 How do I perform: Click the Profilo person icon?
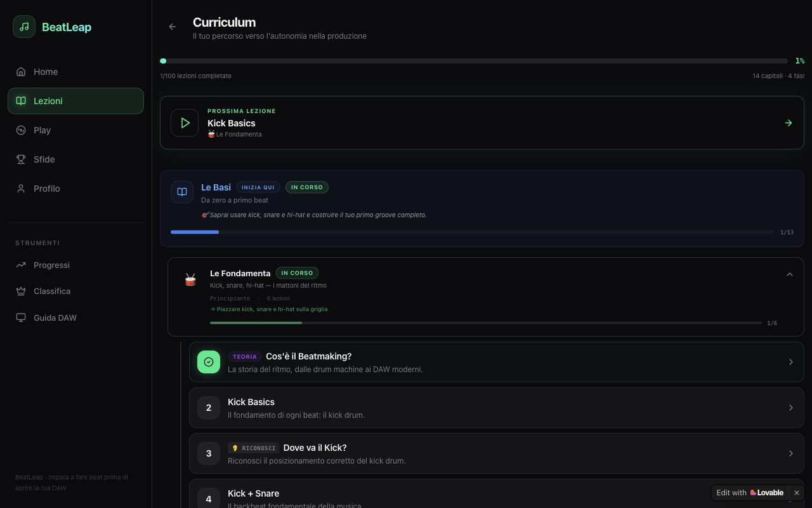21,189
